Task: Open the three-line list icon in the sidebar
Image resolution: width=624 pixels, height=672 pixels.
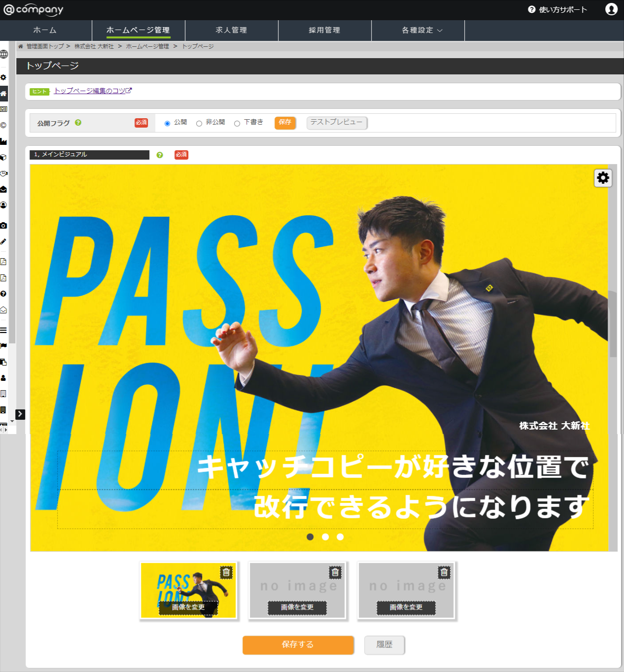Action: point(3,330)
